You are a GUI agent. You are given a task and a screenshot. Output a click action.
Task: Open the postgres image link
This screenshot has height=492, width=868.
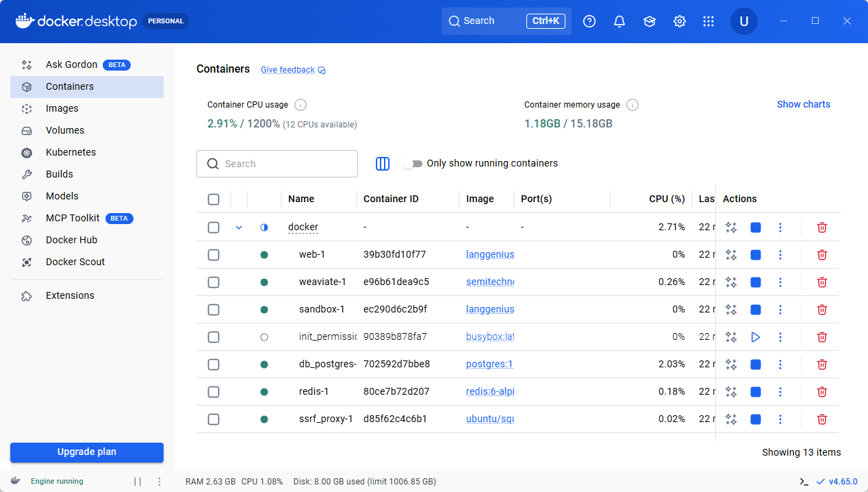[x=489, y=365]
